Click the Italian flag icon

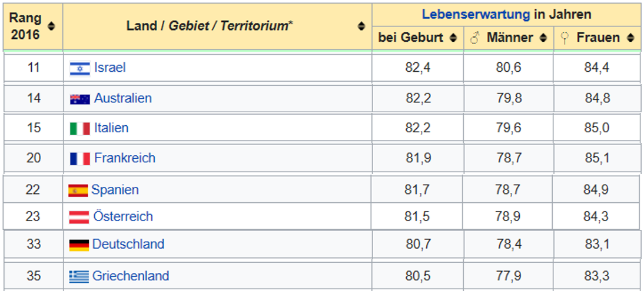click(x=80, y=128)
